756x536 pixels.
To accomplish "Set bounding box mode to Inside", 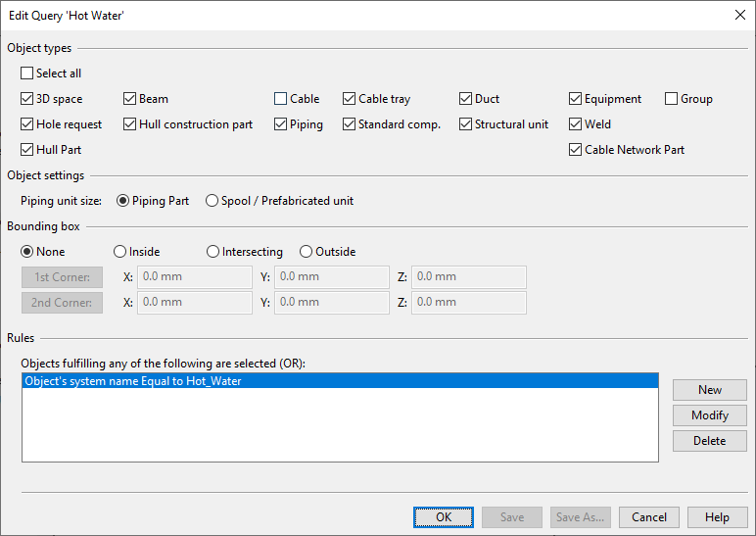I will point(120,252).
